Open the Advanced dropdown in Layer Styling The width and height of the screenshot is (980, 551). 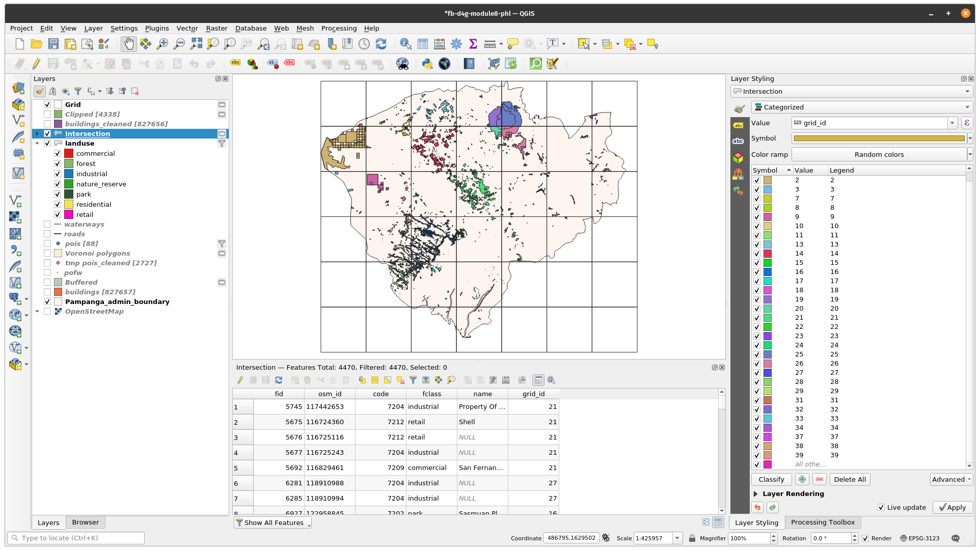coord(950,479)
